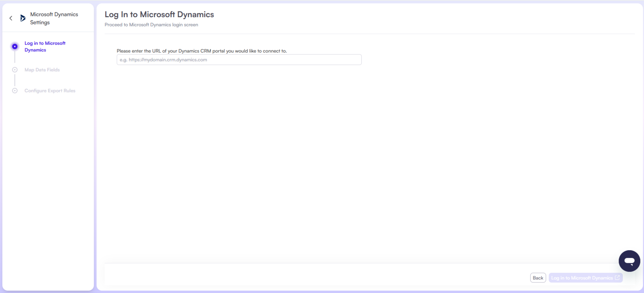644x293 pixels.
Task: Select the Configure Export Rules step circle
Action: [x=15, y=90]
